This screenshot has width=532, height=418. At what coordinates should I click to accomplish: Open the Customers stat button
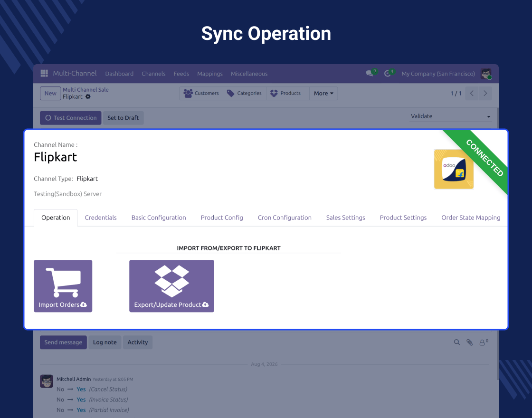coord(201,93)
